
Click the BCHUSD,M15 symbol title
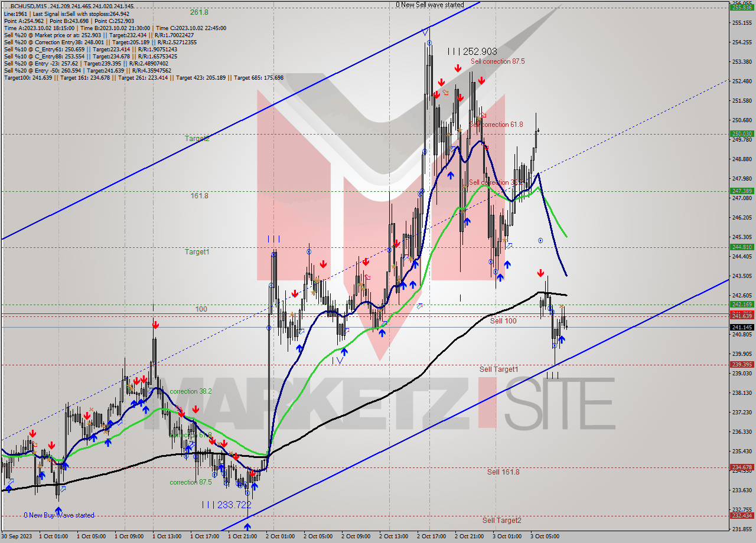pos(30,6)
